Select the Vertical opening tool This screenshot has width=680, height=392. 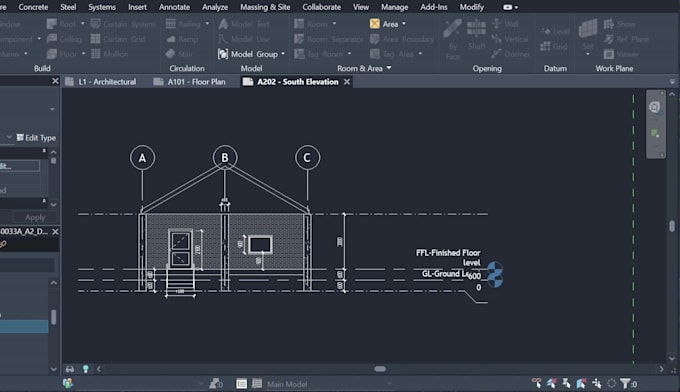510,39
